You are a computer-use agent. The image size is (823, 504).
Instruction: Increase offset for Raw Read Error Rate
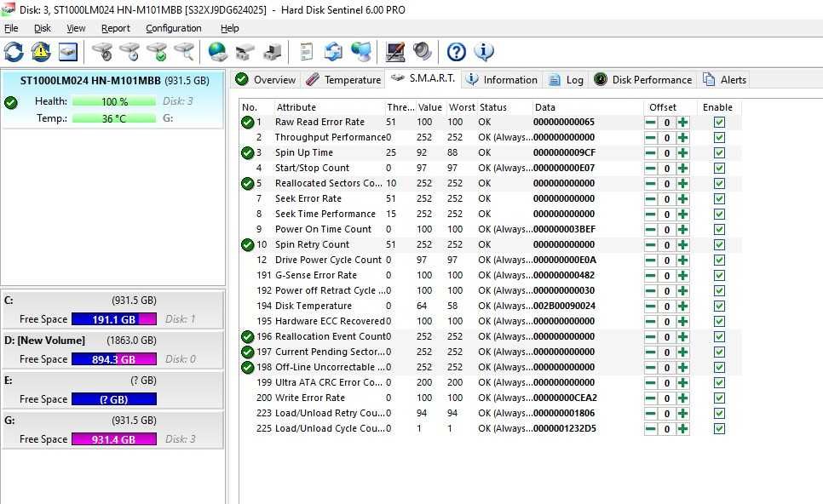coord(682,123)
